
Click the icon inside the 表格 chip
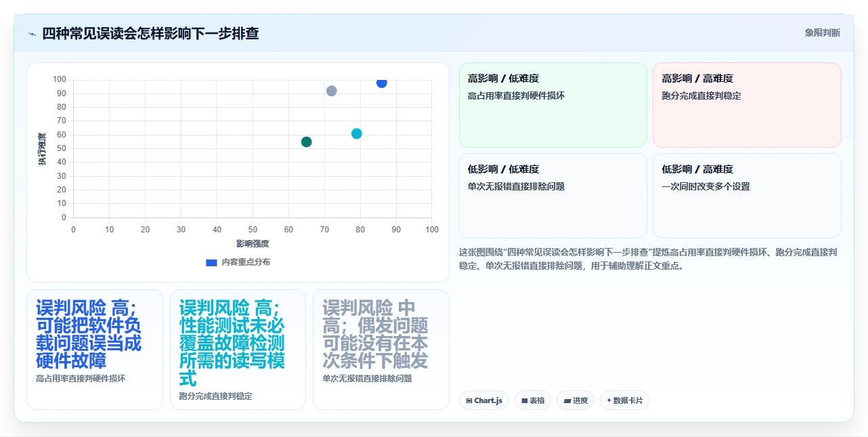pyautogui.click(x=524, y=401)
